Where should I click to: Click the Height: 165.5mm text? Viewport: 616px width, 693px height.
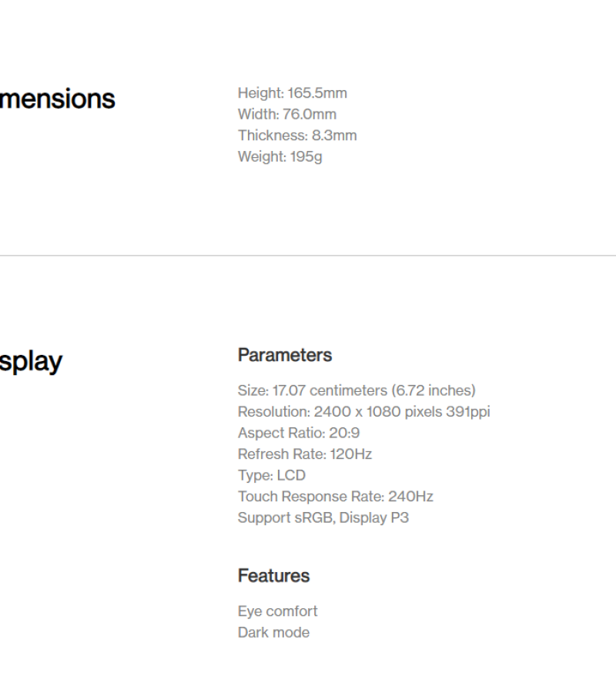[292, 93]
